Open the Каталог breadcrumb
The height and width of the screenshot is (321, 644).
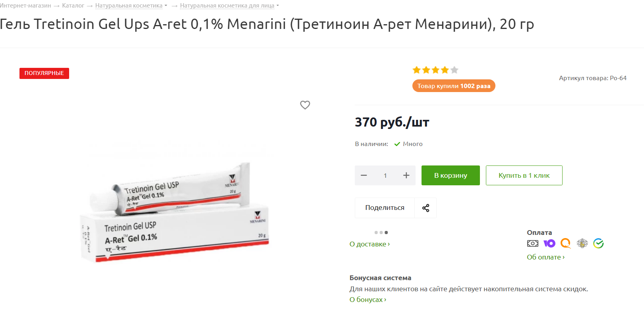pos(73,6)
